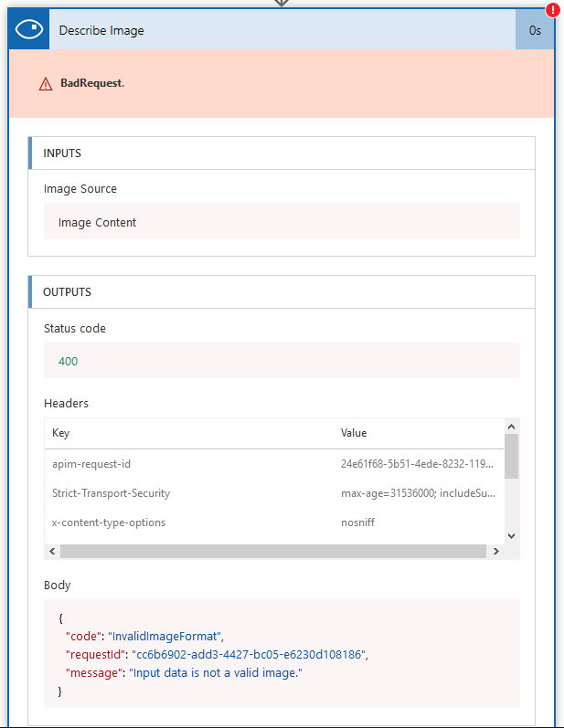This screenshot has height=728, width=564.
Task: Click the 0s duration label
Action: 535,30
